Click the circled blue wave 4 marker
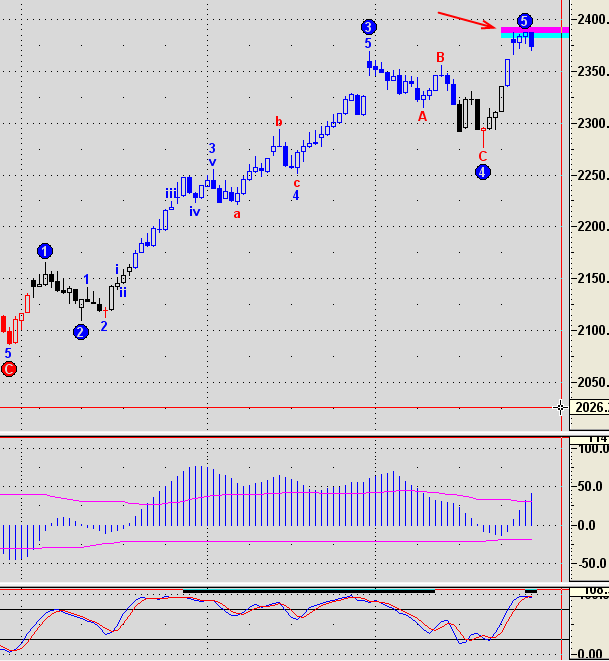The width and height of the screenshot is (609, 661). pyautogui.click(x=483, y=172)
